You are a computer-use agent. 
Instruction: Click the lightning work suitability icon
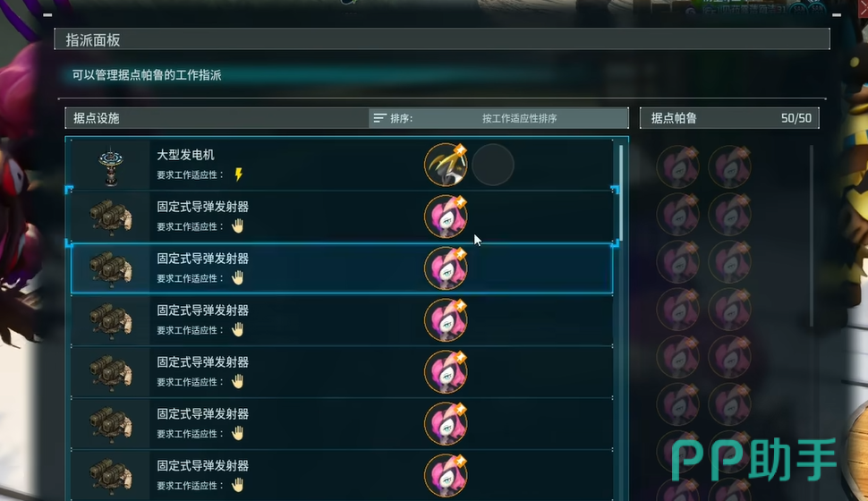[x=239, y=174]
